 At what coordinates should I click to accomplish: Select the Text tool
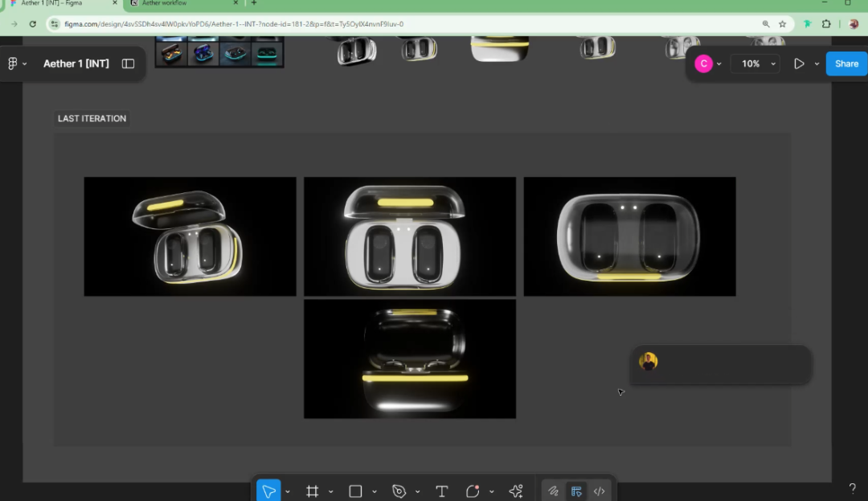(x=441, y=491)
